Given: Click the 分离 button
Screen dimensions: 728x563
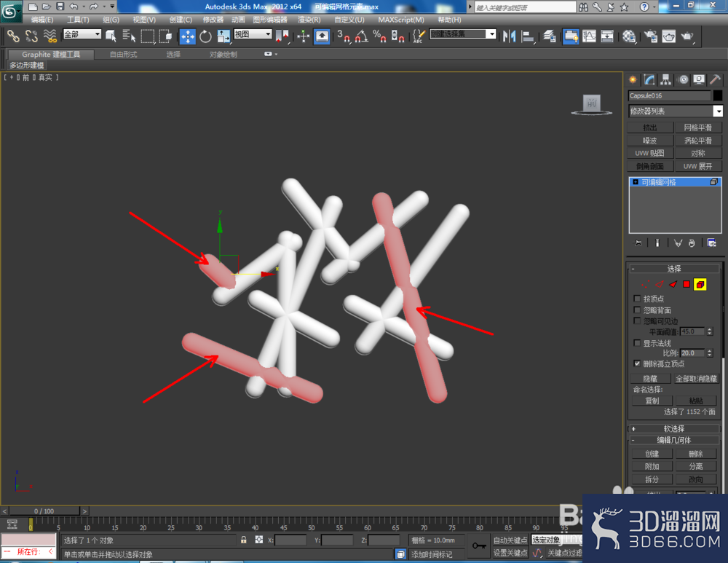Looking at the screenshot, I should tap(695, 466).
